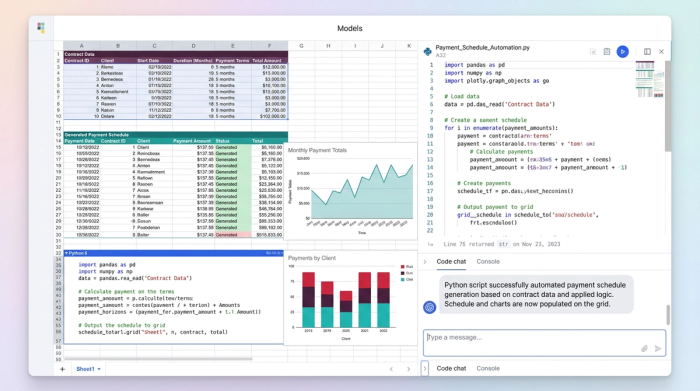The image size is (700, 391).
Task: Click the code minimap thumbnail in the editor
Action: tap(649, 79)
